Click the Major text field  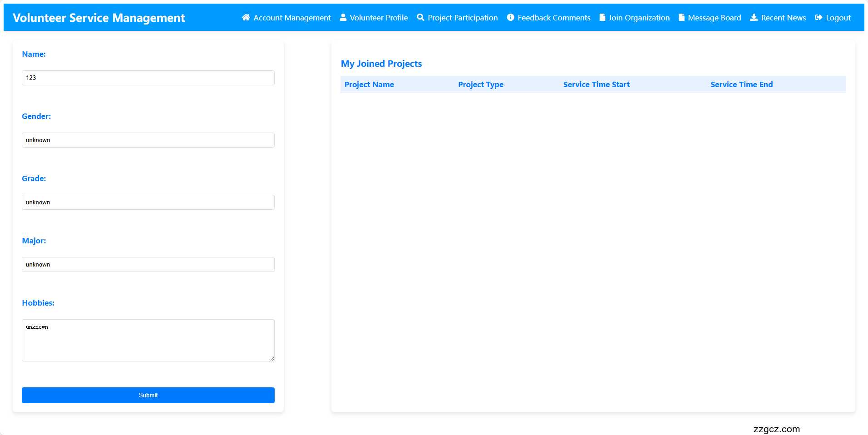(x=148, y=264)
